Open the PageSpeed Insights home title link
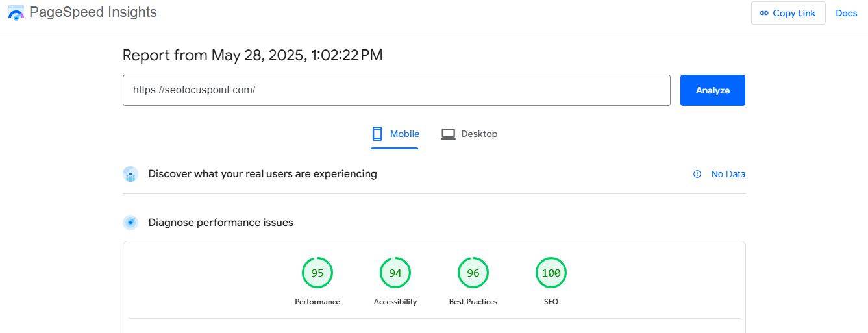This screenshot has height=333, width=868. 93,12
